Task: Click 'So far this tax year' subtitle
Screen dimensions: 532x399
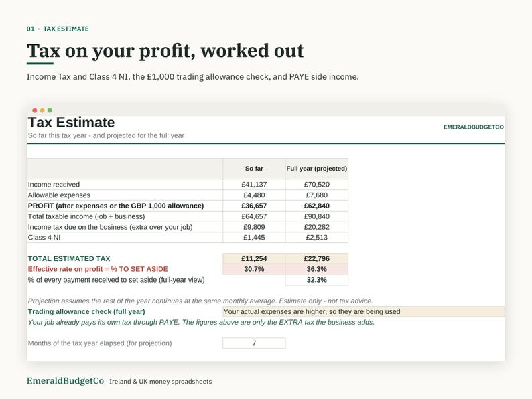Action: tap(106, 135)
